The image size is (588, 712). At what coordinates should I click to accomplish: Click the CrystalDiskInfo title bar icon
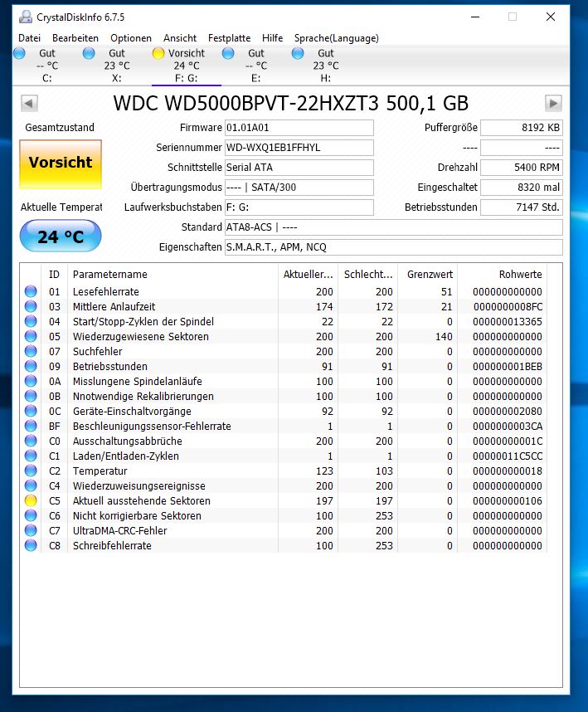coord(26,17)
